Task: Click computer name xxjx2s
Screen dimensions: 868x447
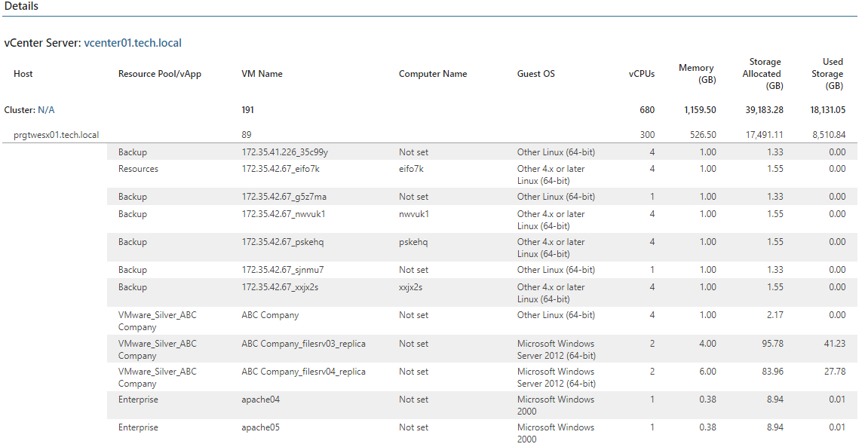Action: [411, 287]
